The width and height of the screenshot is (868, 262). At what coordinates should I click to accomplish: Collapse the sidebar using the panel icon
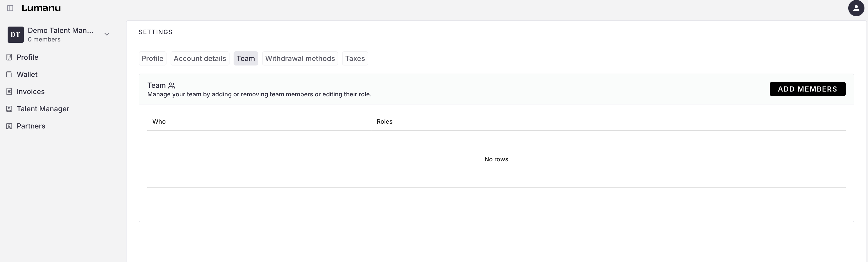click(x=10, y=8)
